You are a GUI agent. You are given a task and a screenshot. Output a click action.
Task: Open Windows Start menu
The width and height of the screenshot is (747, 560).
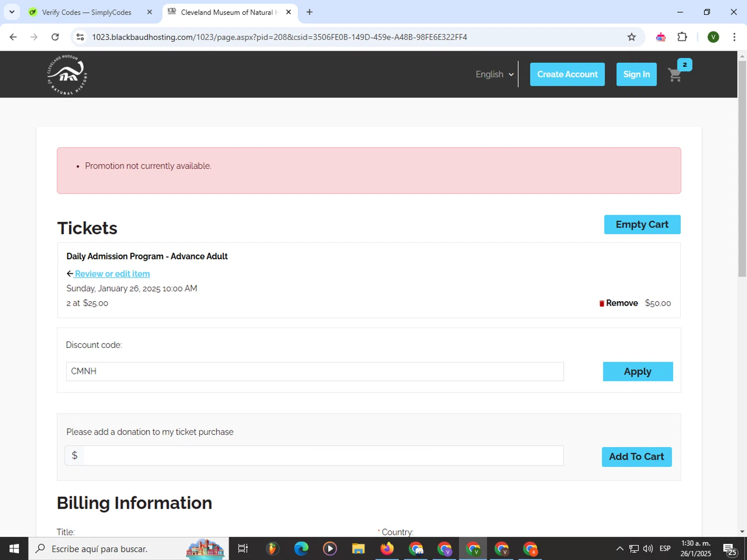pos(14,549)
